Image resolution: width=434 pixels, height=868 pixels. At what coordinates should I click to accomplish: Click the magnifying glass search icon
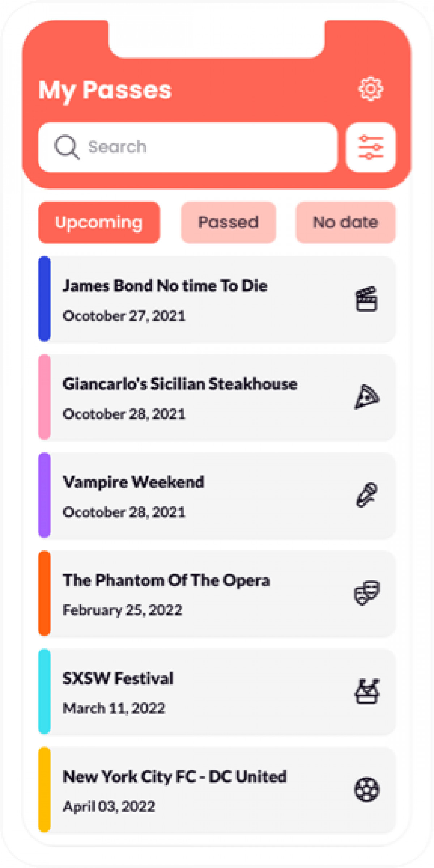click(x=66, y=147)
